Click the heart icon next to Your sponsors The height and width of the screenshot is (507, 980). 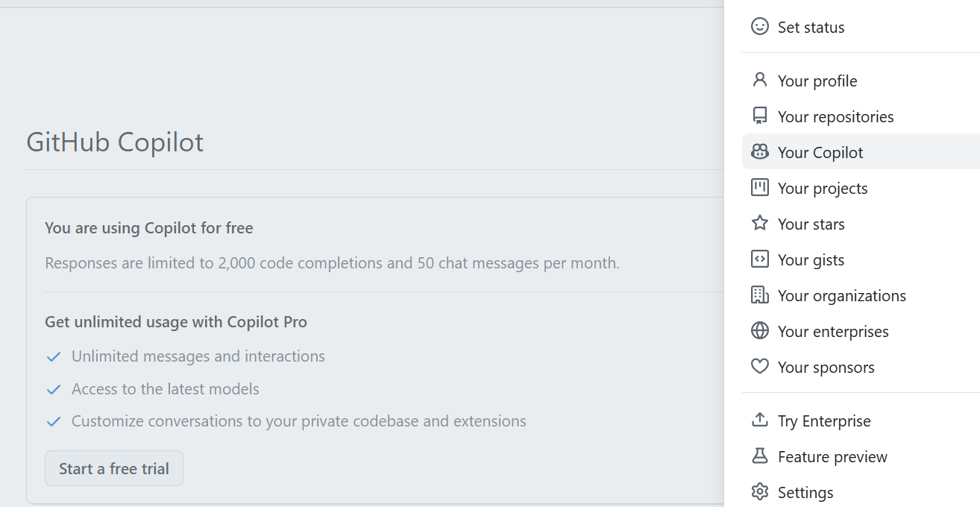[759, 366]
